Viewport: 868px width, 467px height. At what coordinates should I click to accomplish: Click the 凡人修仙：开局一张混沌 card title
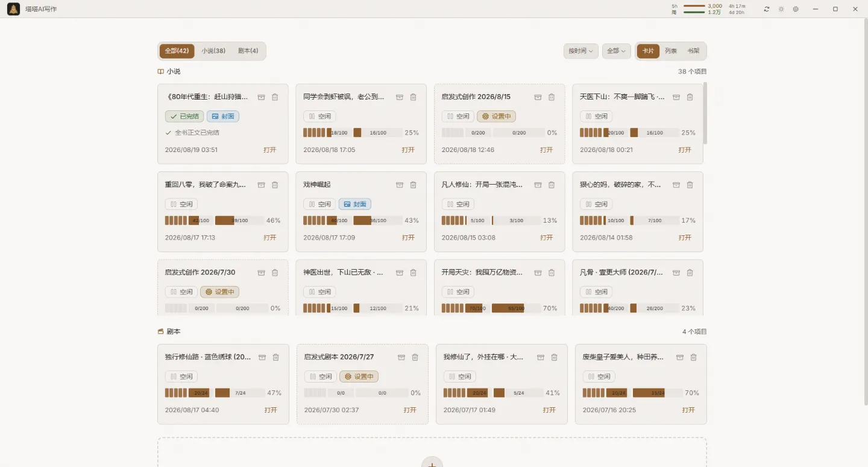tap(482, 185)
